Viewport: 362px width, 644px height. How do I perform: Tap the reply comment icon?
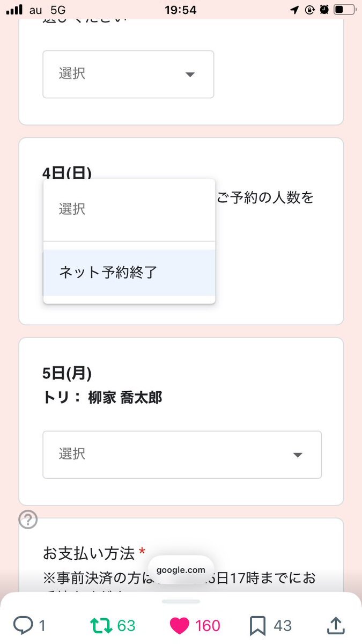[24, 625]
